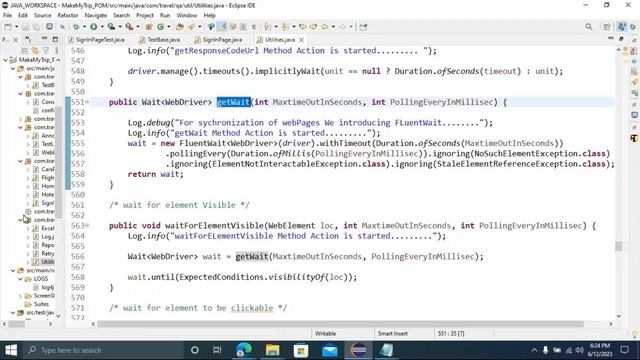Click the Back navigation yellow arrow
Screen dimensions: 640x360
(x=324, y=27)
